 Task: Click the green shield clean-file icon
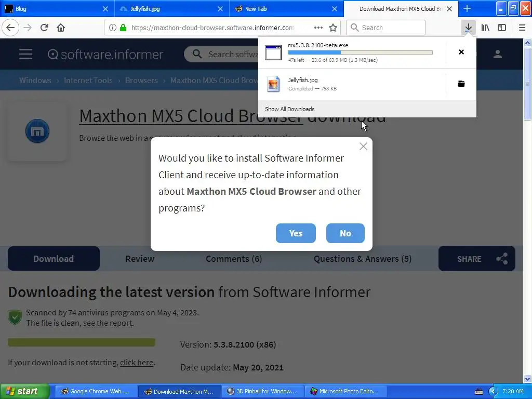[15, 317]
